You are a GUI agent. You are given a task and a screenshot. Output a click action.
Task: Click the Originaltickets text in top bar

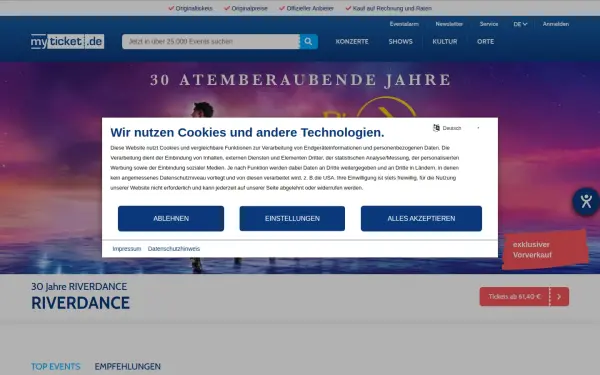[194, 8]
